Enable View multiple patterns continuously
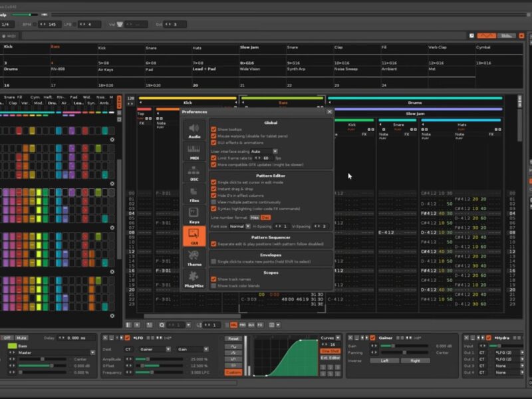The width and height of the screenshot is (532, 399). pyautogui.click(x=213, y=202)
